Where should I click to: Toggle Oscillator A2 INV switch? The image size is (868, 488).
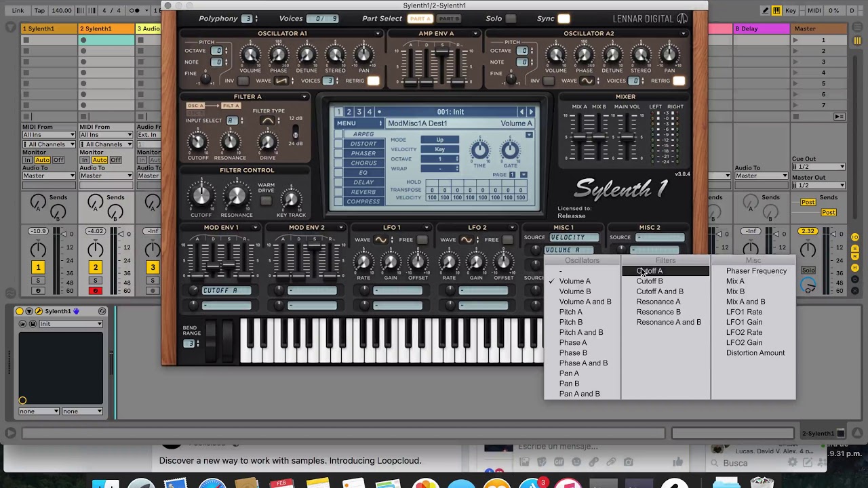[x=549, y=81]
